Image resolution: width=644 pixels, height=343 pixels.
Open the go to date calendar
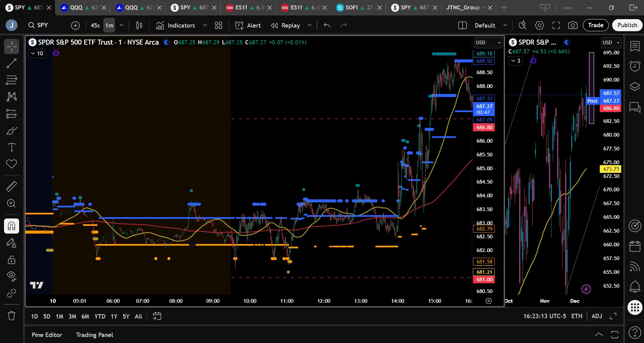[x=157, y=316]
